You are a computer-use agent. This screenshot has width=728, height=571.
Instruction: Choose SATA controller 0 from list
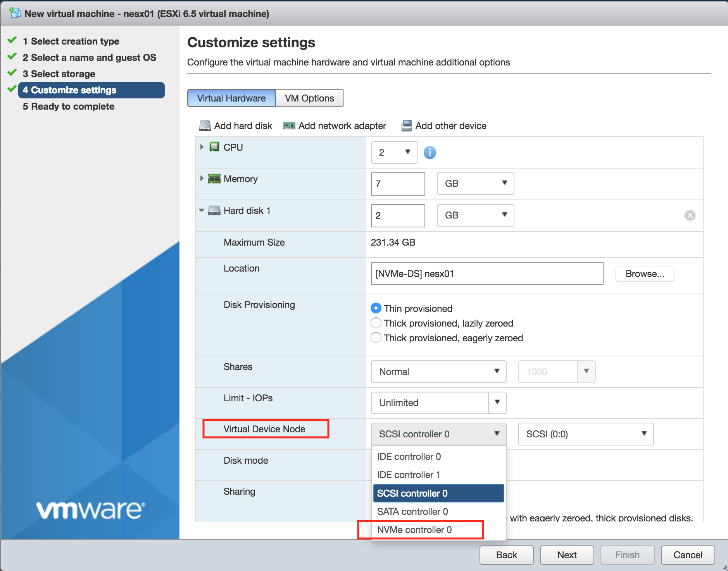tap(438, 511)
